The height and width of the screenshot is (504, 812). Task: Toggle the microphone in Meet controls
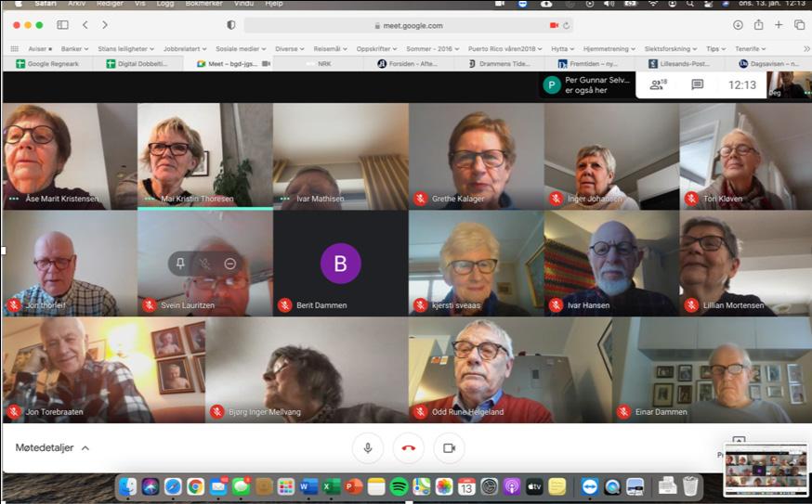[x=368, y=448]
